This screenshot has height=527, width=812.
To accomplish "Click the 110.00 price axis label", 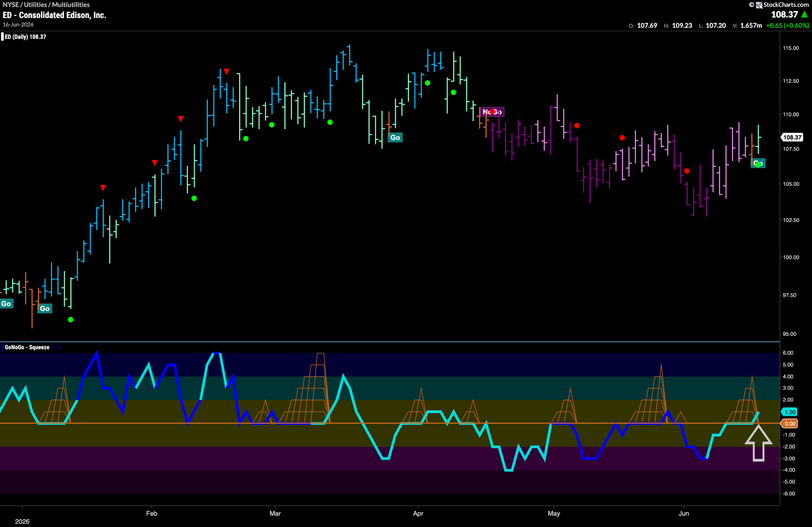I will click(790, 114).
